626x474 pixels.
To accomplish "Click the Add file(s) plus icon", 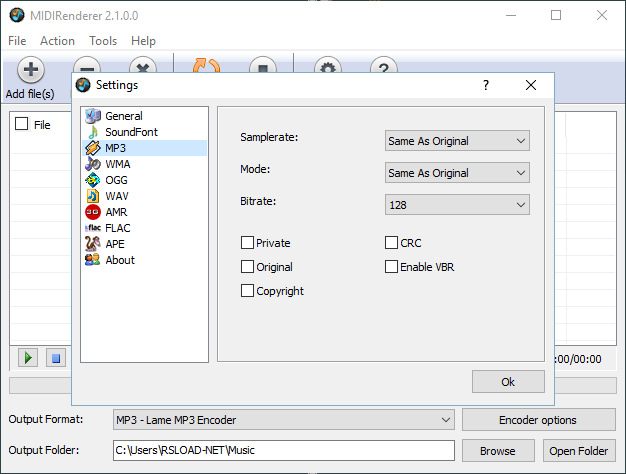I will pyautogui.click(x=31, y=70).
